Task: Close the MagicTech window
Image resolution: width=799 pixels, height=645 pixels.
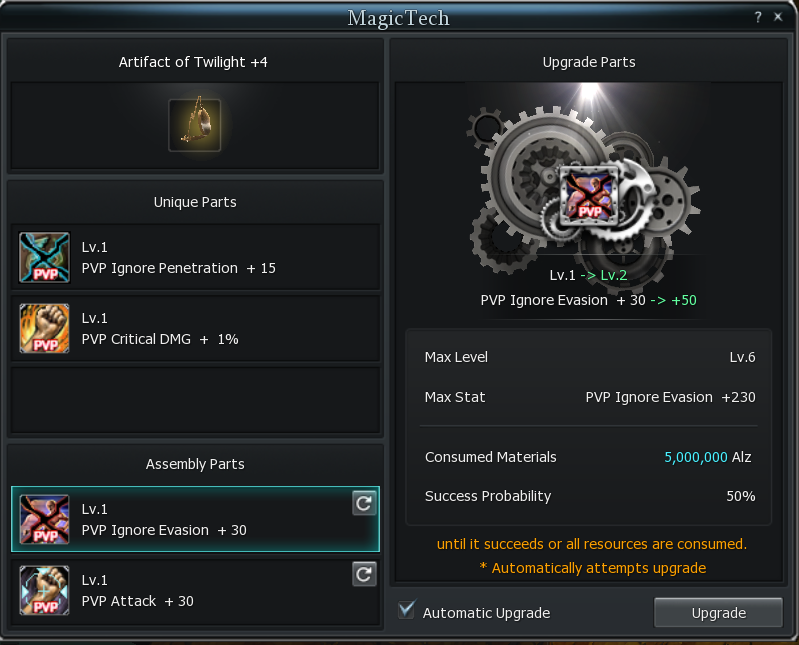Action: [778, 17]
